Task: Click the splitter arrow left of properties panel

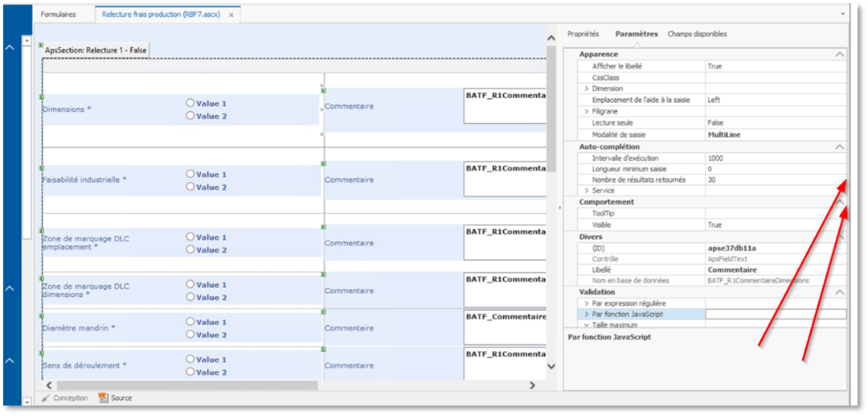Action: tap(559, 208)
